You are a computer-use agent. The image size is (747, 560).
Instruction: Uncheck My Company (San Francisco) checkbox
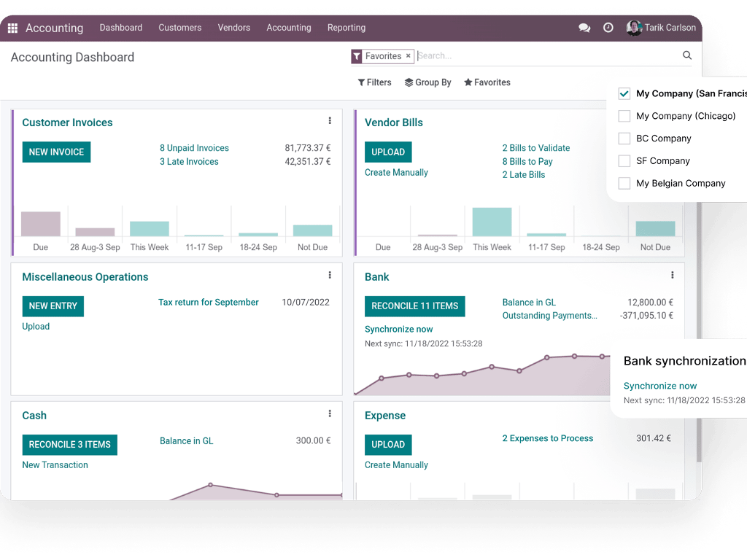point(624,93)
